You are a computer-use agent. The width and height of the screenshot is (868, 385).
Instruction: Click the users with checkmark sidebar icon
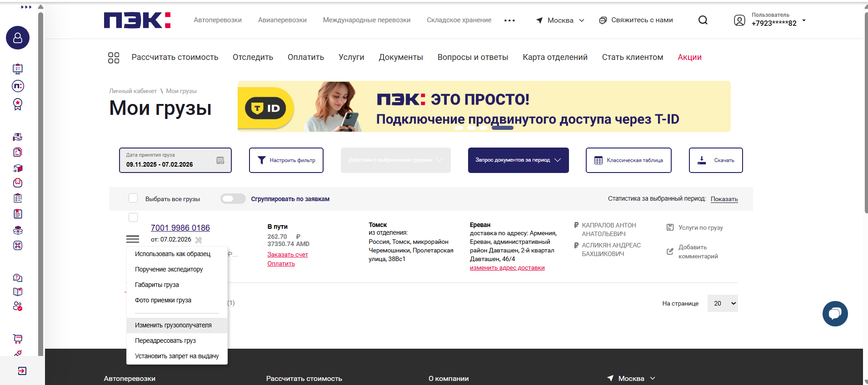pyautogui.click(x=18, y=306)
